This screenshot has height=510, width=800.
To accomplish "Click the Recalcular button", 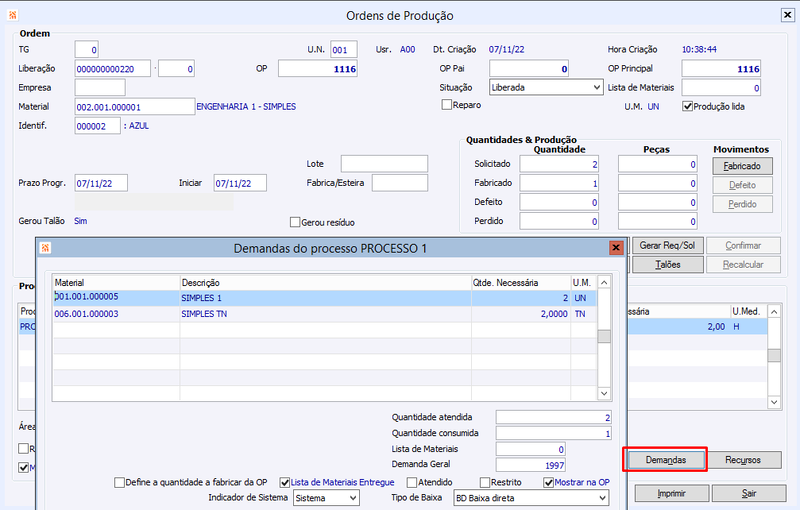I will 743,265.
